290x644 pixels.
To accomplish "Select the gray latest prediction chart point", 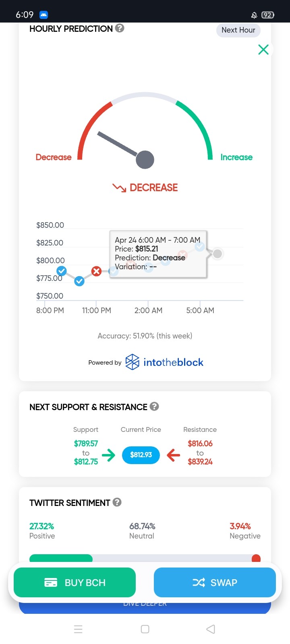I will click(217, 254).
